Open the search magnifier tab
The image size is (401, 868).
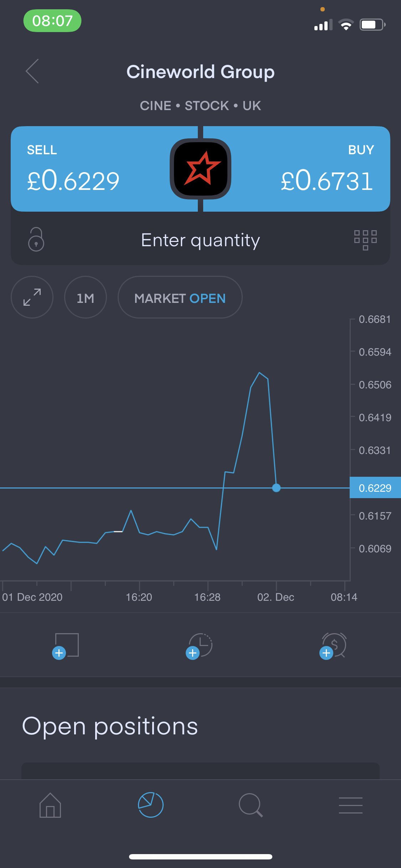(251, 805)
